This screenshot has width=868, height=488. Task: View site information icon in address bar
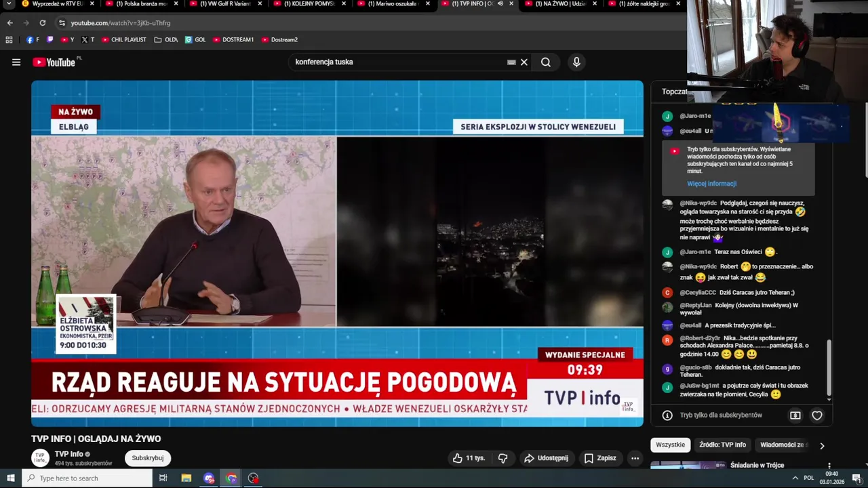click(62, 23)
